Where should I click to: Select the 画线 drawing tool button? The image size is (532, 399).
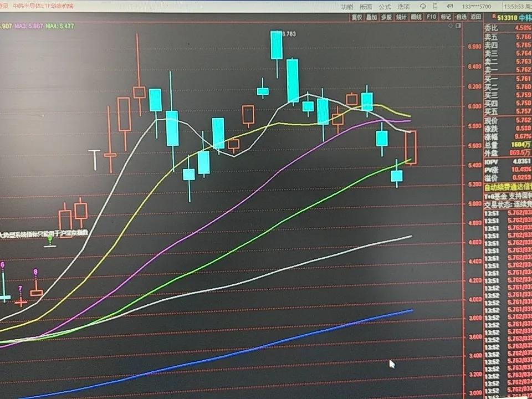(416, 17)
